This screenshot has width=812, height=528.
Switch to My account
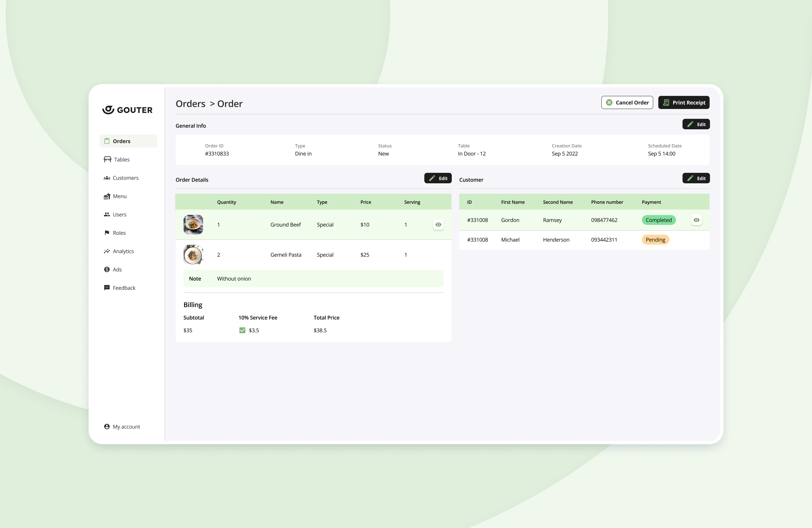(x=122, y=426)
